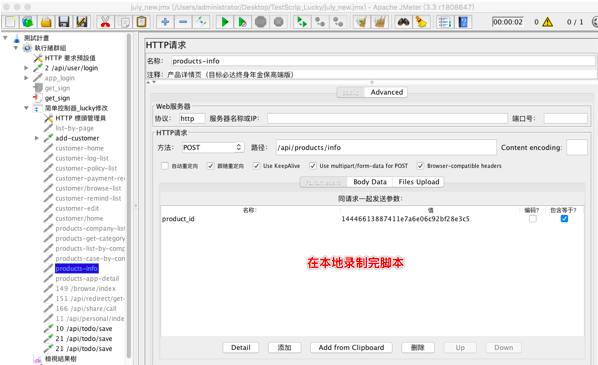The width and height of the screenshot is (598, 365).
Task: Clear all results with double broom icon
Action: (380, 22)
